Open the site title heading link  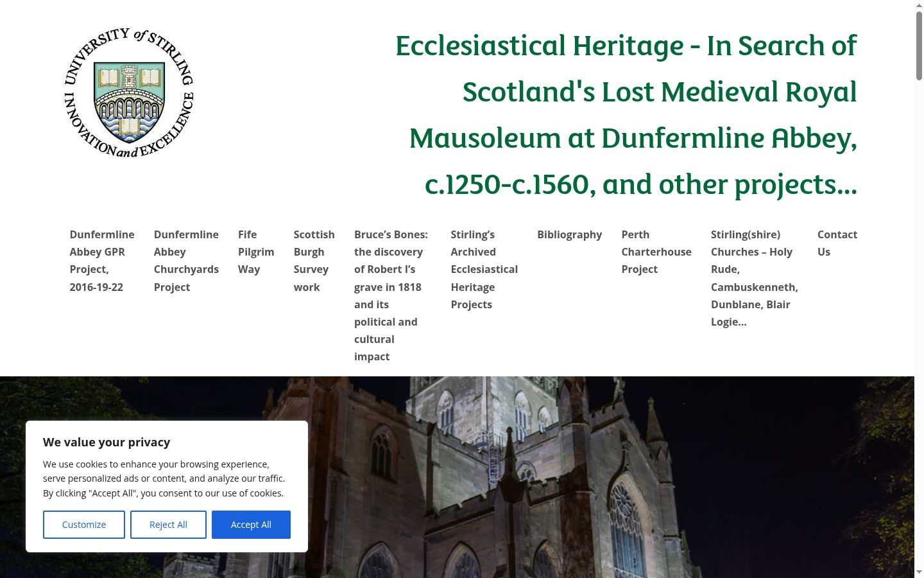626,115
